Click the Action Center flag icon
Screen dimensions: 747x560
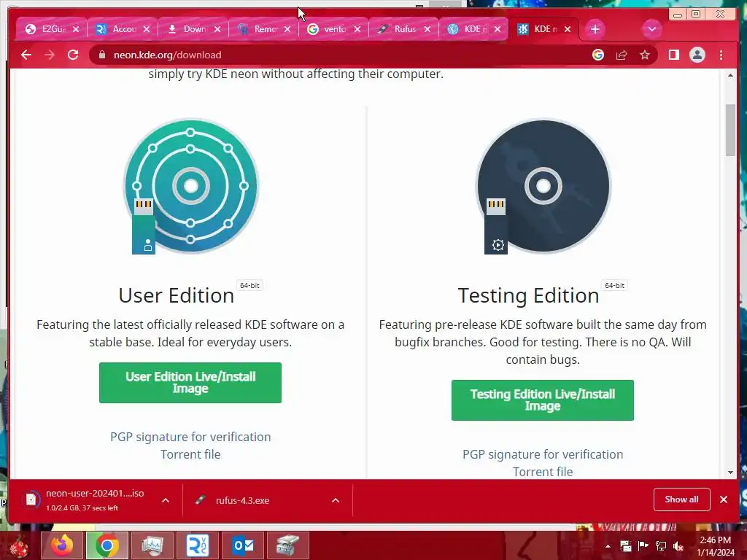[643, 546]
